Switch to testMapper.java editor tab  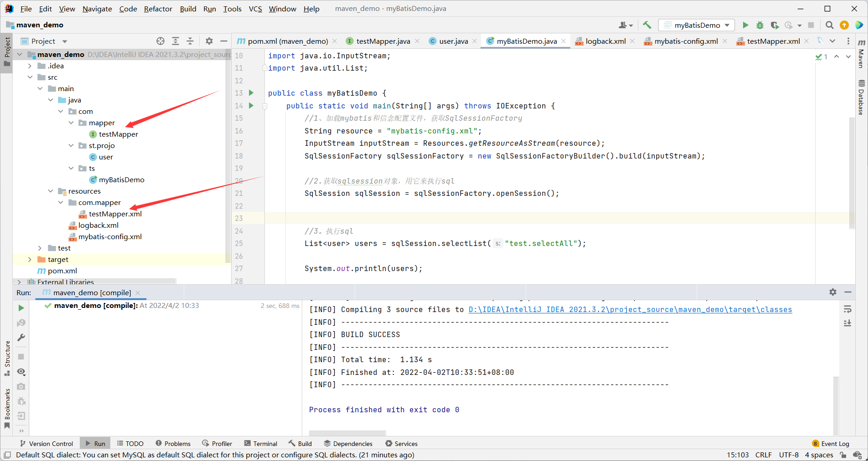[x=383, y=41]
